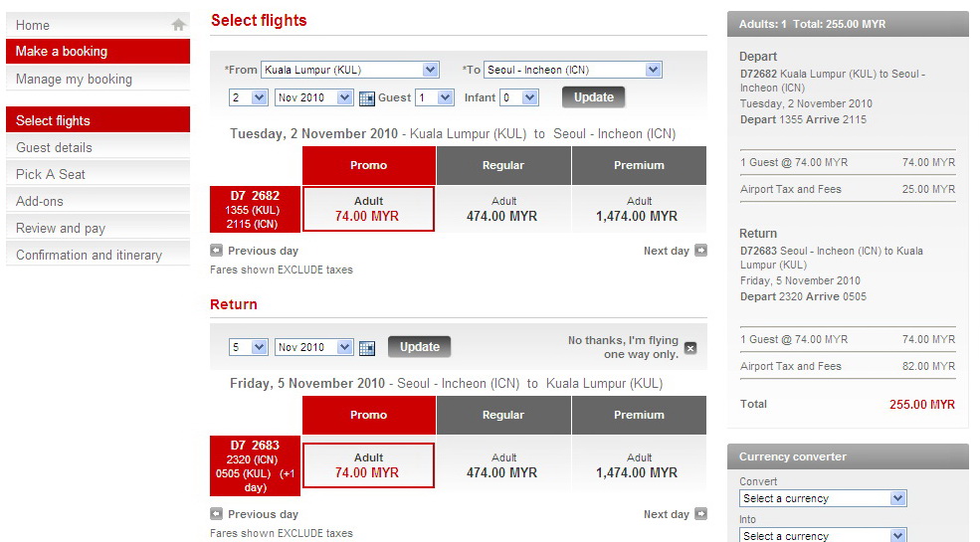Image resolution: width=980 pixels, height=542 pixels.
Task: Click the one-way X close icon
Action: point(690,348)
